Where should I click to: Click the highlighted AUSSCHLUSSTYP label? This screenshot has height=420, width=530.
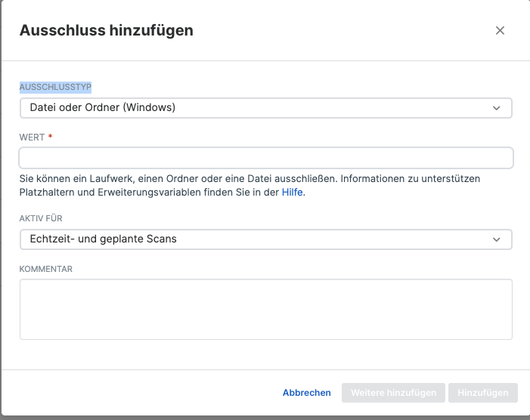pos(55,88)
